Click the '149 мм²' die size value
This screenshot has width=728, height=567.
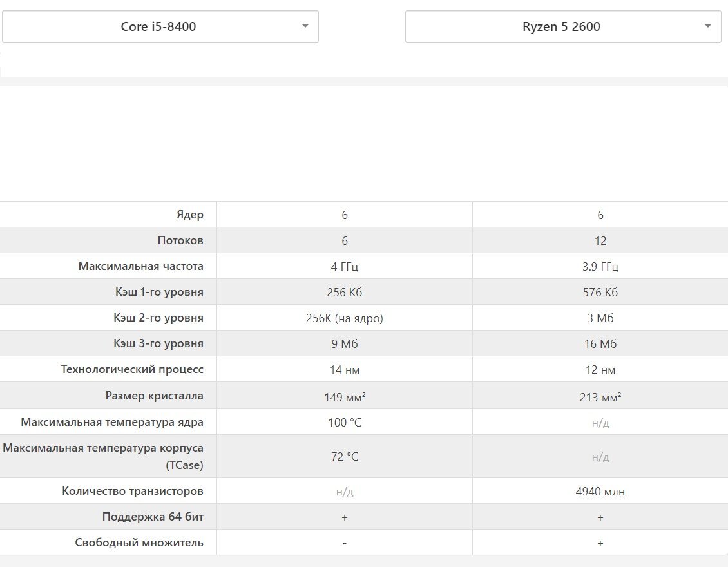pyautogui.click(x=345, y=396)
